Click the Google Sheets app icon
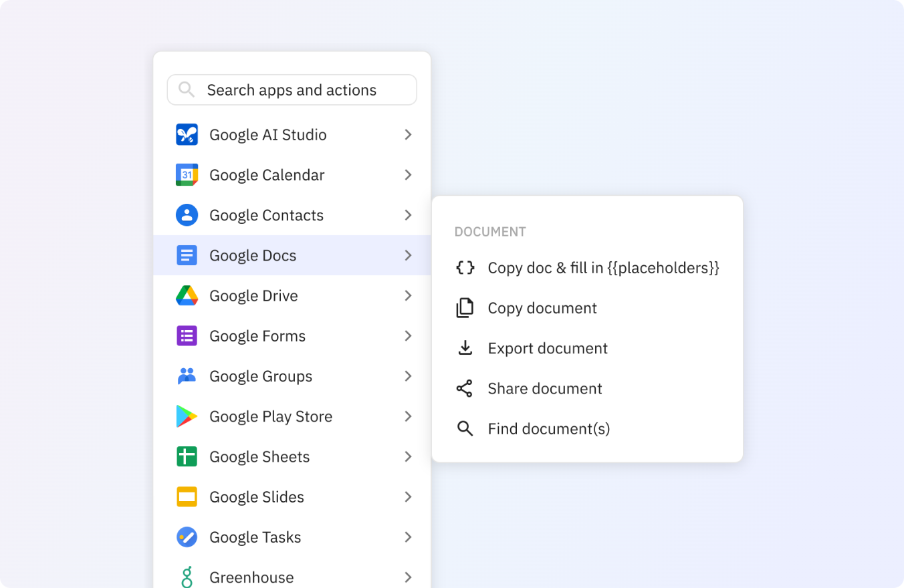The height and width of the screenshot is (588, 904). click(x=187, y=457)
